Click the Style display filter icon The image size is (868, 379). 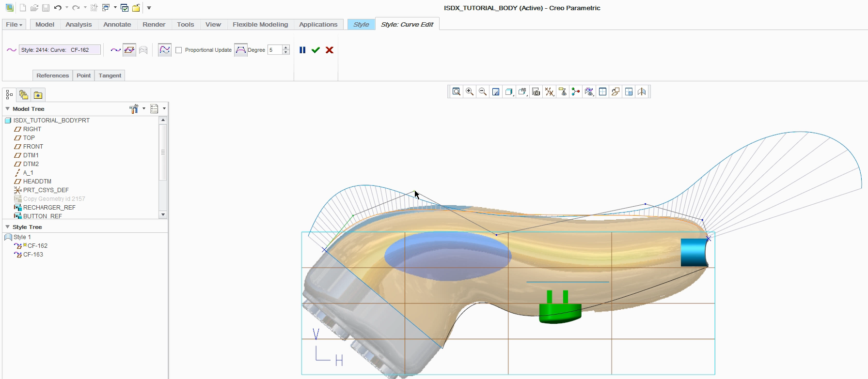tap(589, 91)
